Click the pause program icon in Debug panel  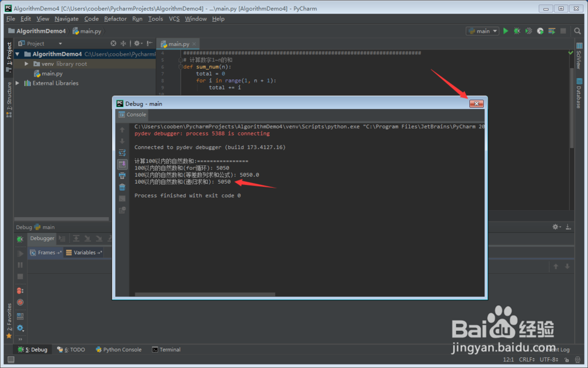point(20,265)
